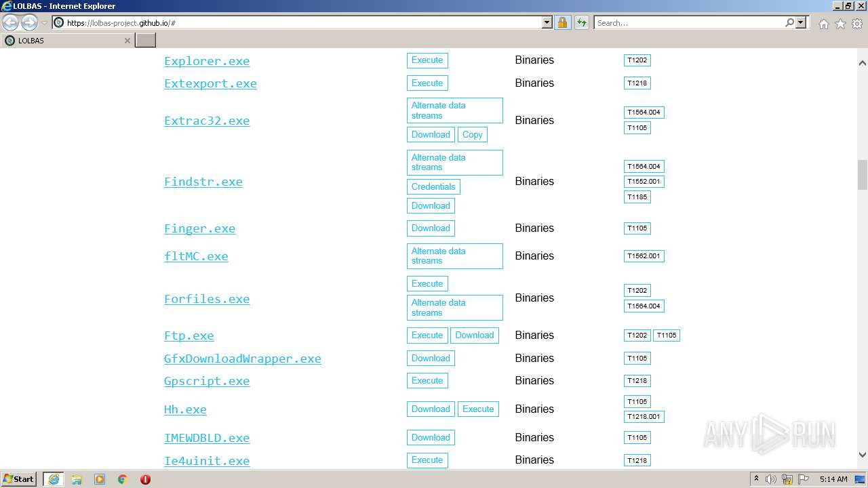Viewport: 868px width, 488px height.
Task: Open Windows Explorer folder taskbar icon
Action: coord(77,479)
